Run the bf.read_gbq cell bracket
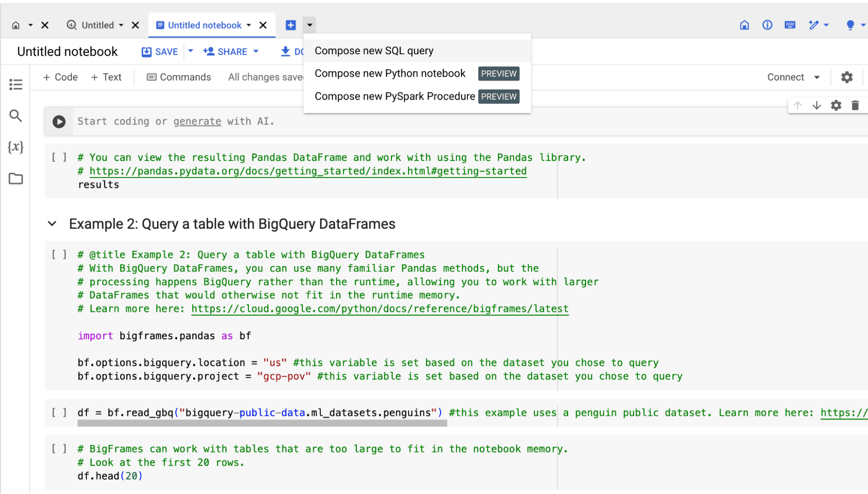Screen dimensions: 868x494 pos(59,412)
